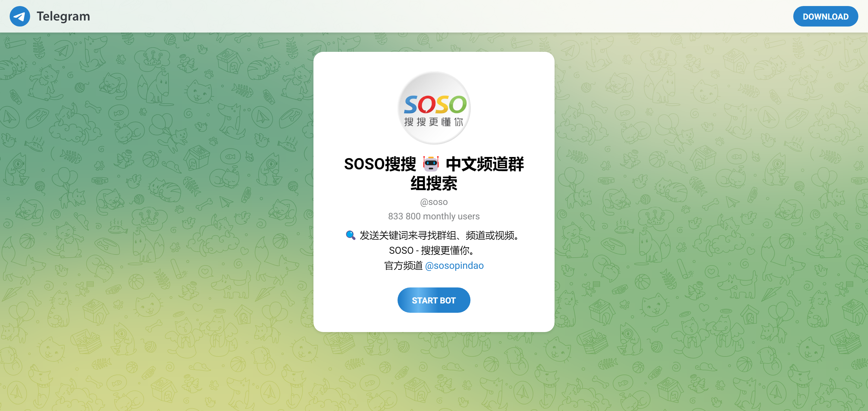Click the 组搜索 heading line
Viewport: 868px width, 411px height.
434,184
